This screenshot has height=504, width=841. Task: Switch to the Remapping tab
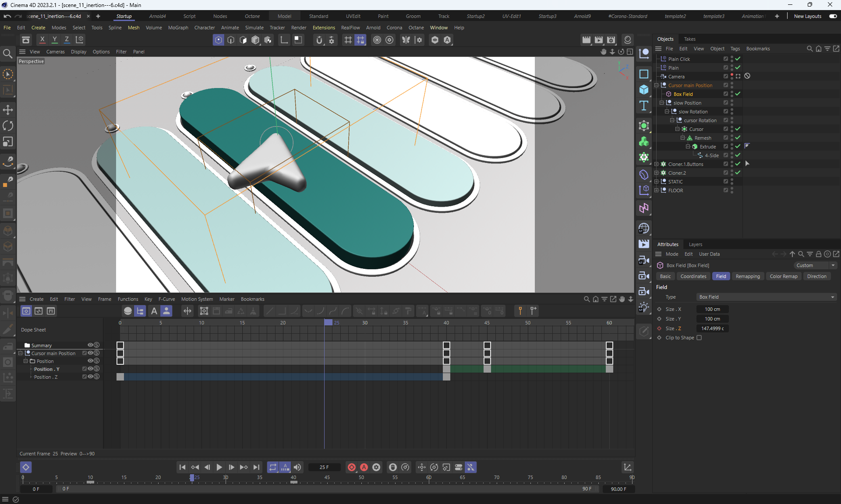click(747, 276)
